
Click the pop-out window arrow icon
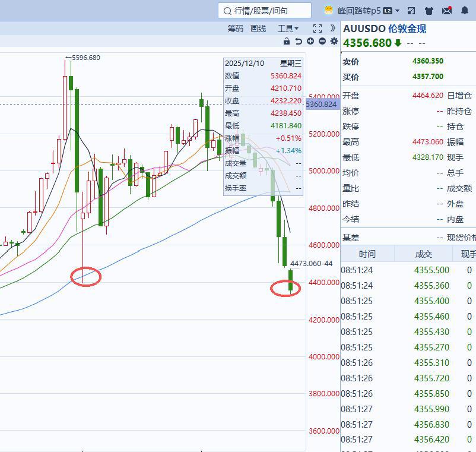[x=411, y=11]
